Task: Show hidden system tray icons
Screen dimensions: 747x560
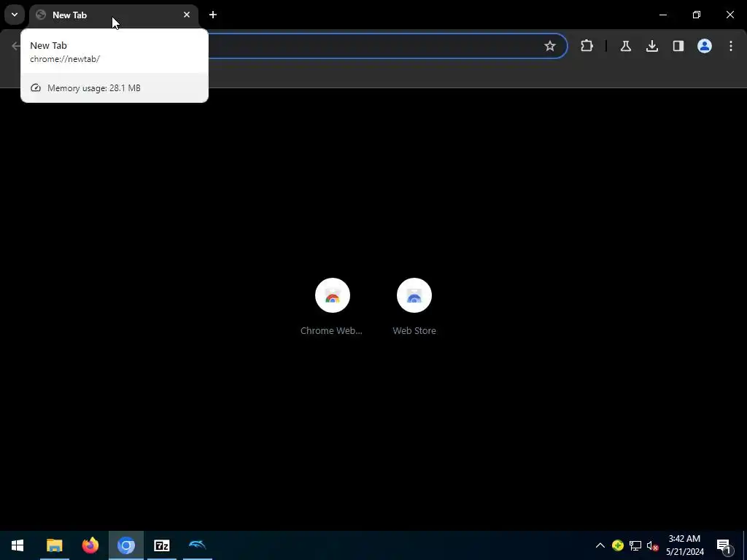Action: click(600, 545)
